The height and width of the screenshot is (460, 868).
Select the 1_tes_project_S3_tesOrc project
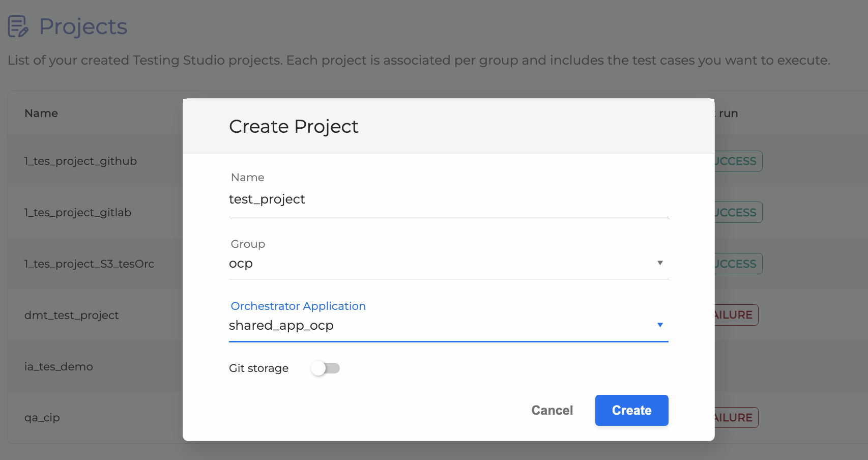click(89, 264)
